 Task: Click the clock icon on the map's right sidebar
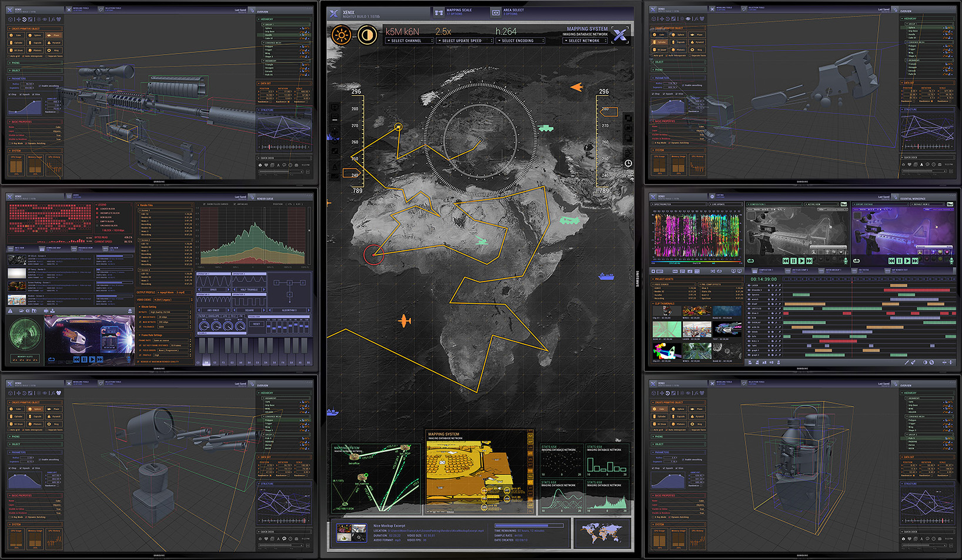(x=628, y=163)
